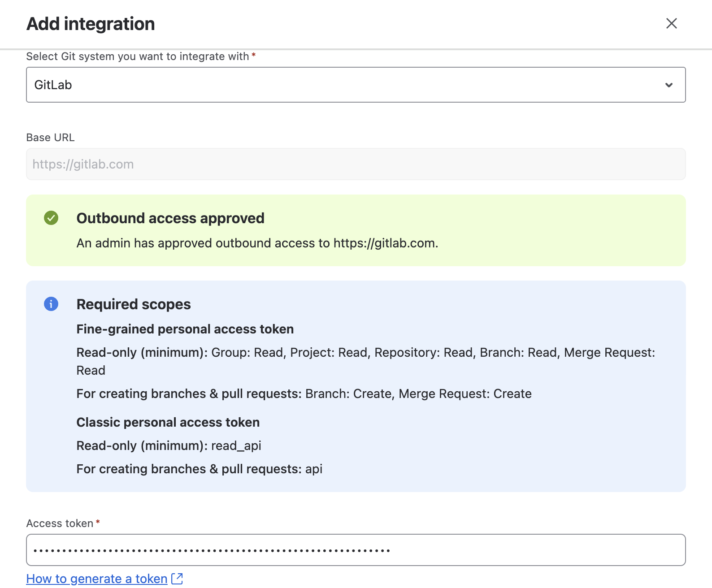Screen dimensions: 712x588
Task: Click the Branch: Create, Merge Request: Create line
Action: 304,393
